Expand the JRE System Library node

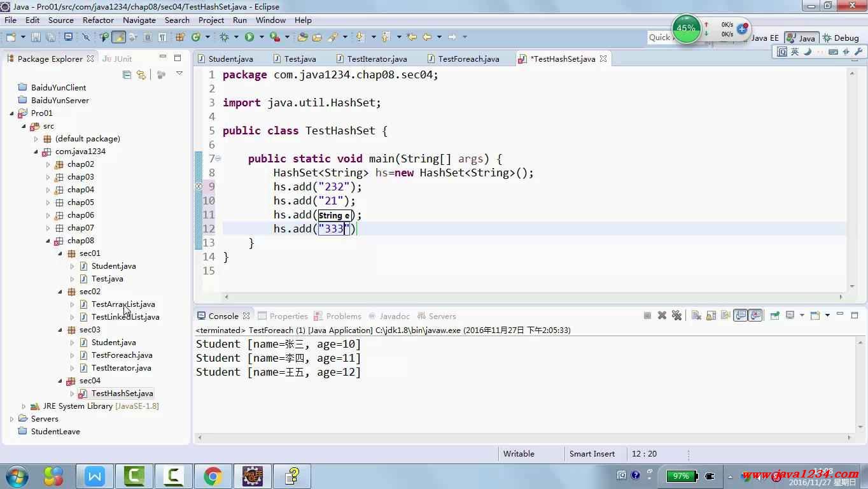click(x=24, y=406)
